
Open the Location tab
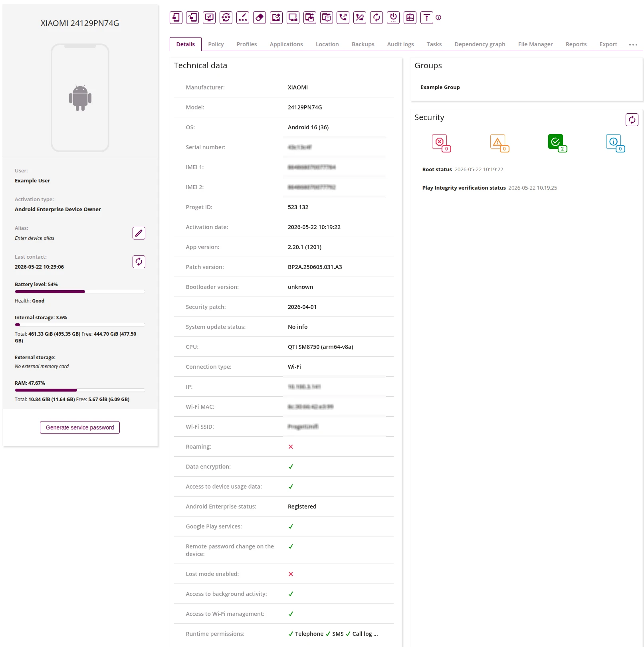point(327,44)
